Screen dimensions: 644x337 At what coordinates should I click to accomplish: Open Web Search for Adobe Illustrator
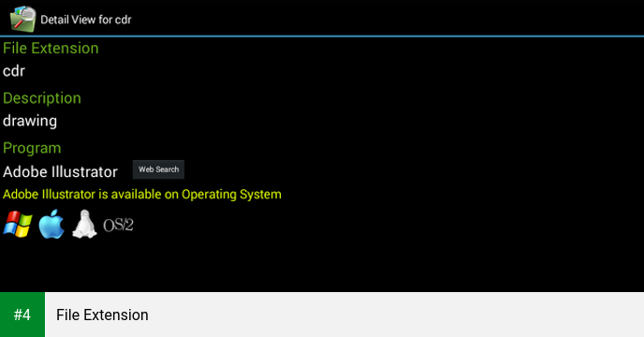tap(158, 169)
